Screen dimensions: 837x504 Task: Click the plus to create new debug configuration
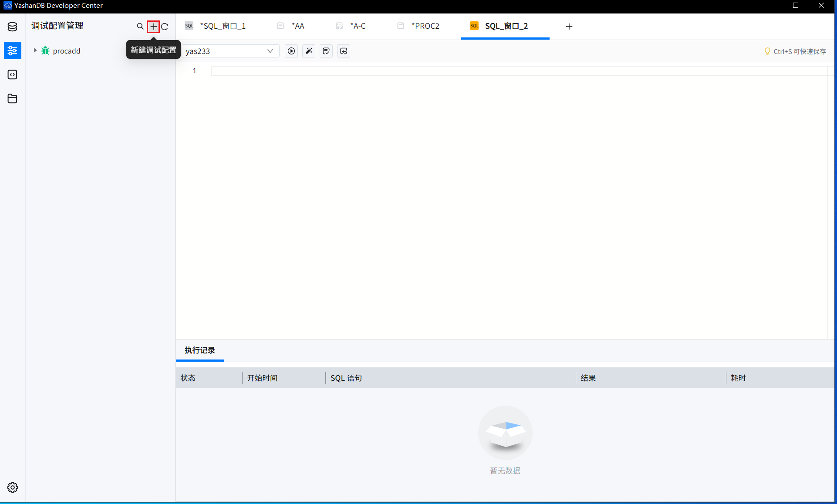point(153,27)
